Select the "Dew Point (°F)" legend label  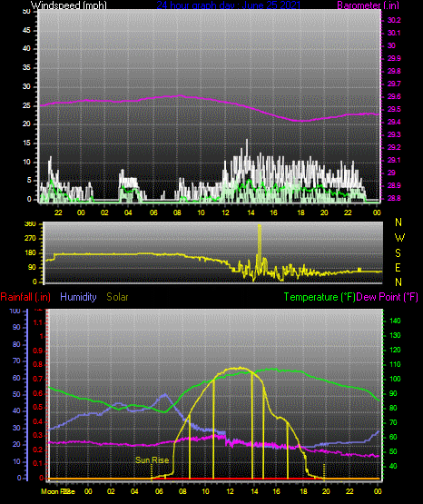(388, 297)
